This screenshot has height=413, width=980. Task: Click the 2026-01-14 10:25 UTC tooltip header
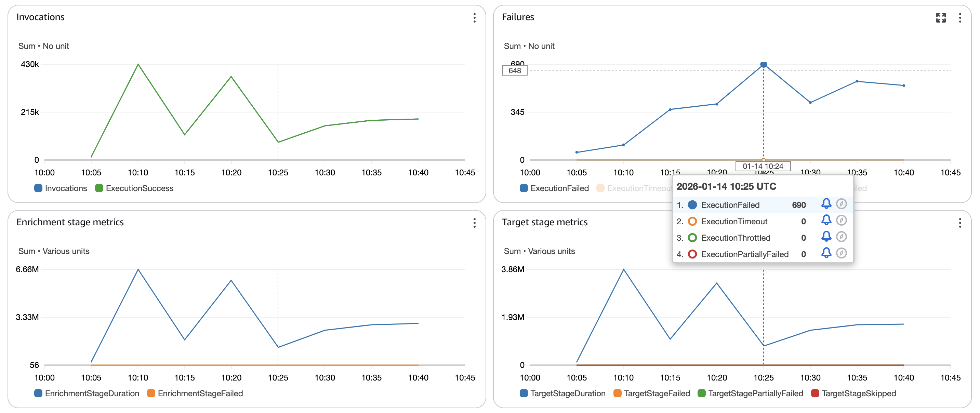(x=726, y=187)
